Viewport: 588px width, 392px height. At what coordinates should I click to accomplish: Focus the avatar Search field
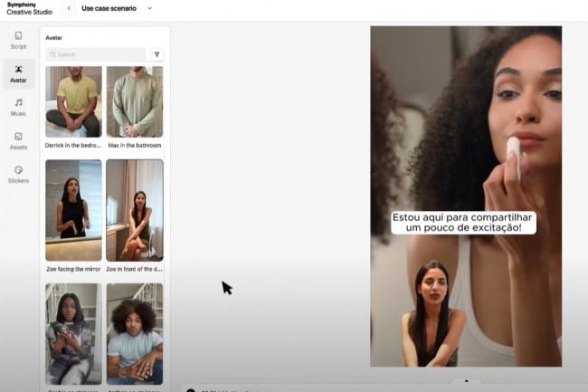(95, 54)
